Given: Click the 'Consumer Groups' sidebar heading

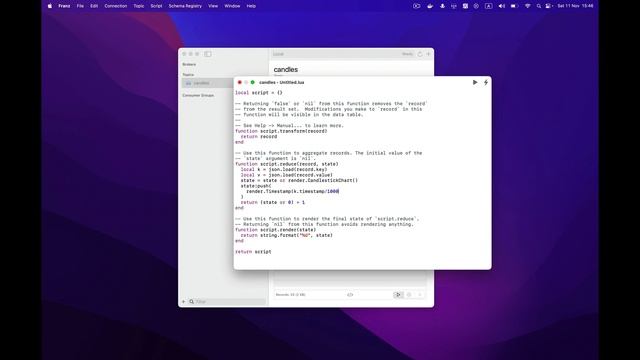Looking at the screenshot, I should (198, 96).
